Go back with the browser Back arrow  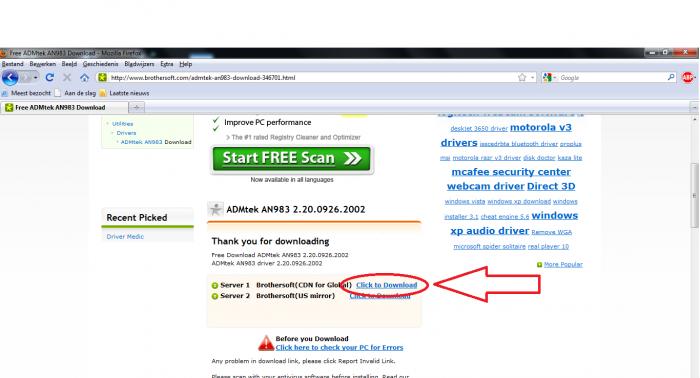(10, 78)
